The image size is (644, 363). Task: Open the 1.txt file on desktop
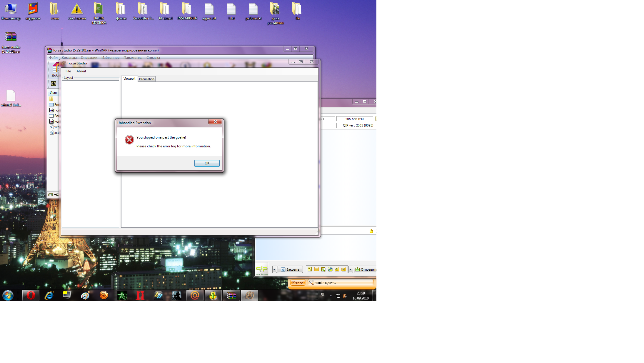(231, 12)
